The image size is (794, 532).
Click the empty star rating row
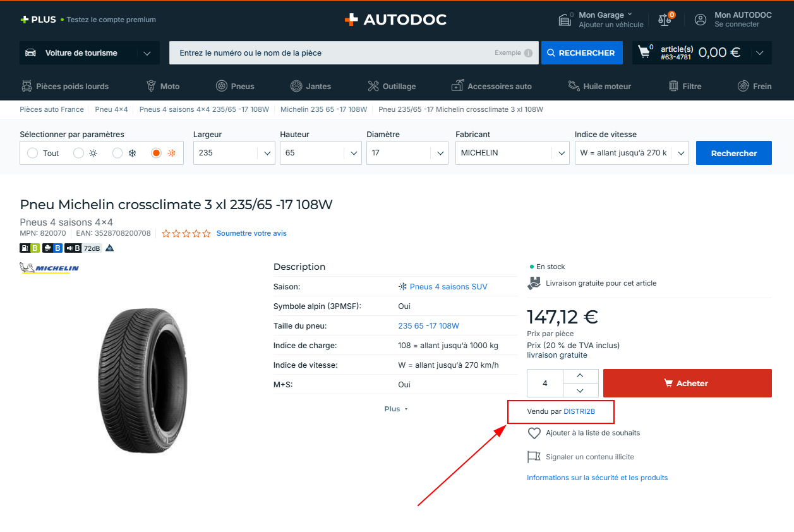[186, 233]
